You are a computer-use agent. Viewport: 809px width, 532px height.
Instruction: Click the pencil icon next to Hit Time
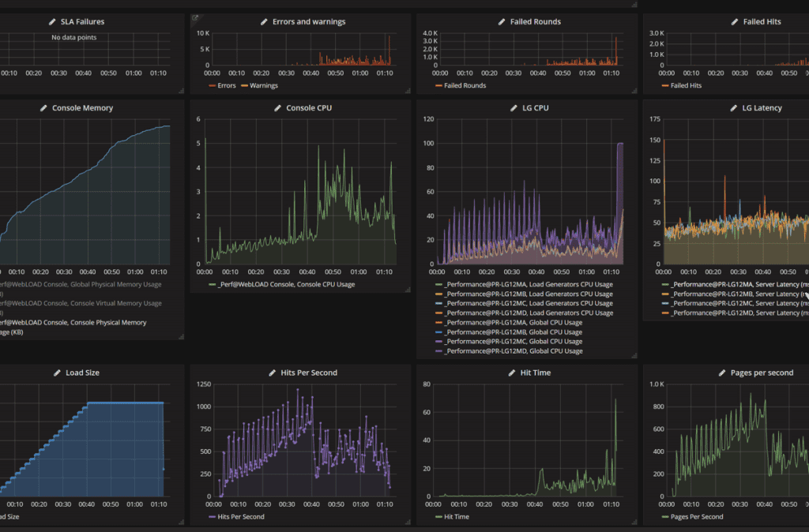coord(514,373)
